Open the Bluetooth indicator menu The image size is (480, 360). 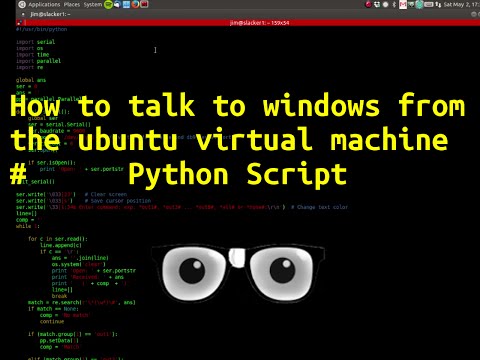(394, 4)
